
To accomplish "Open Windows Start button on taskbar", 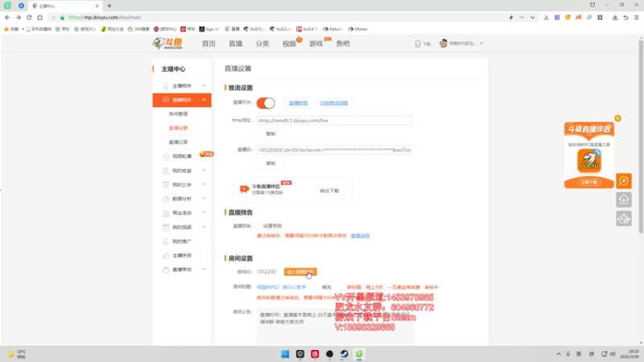I will point(285,354).
